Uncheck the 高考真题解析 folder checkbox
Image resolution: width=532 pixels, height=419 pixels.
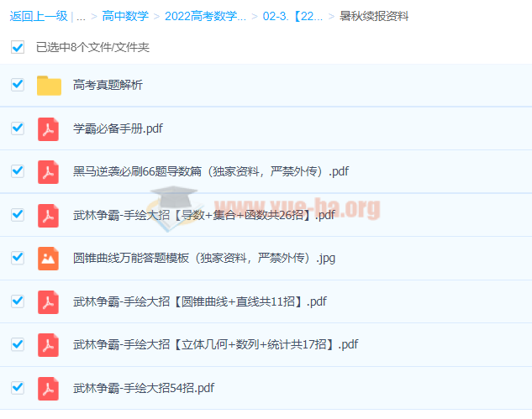click(x=18, y=85)
